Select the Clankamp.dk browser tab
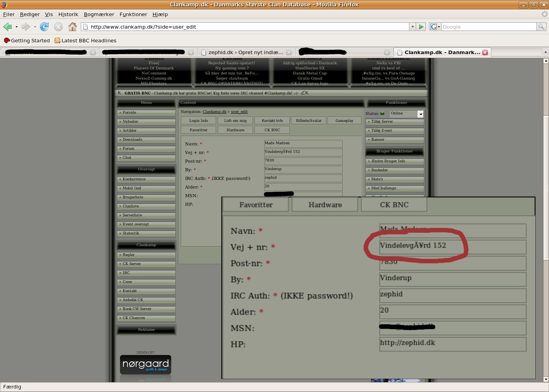The width and height of the screenshot is (549, 392). coord(442,52)
